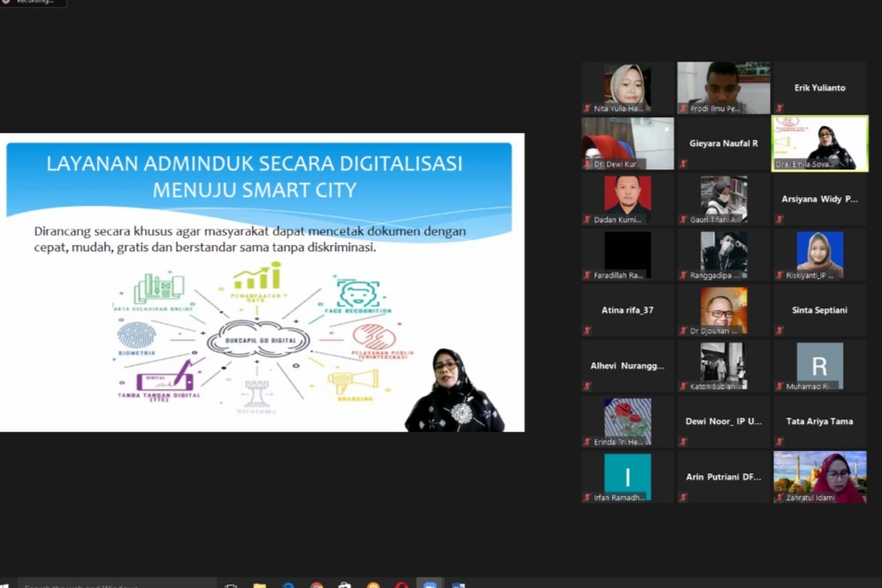Select Dr Djouhari profile photo tile
The image size is (882, 588).
click(x=723, y=310)
